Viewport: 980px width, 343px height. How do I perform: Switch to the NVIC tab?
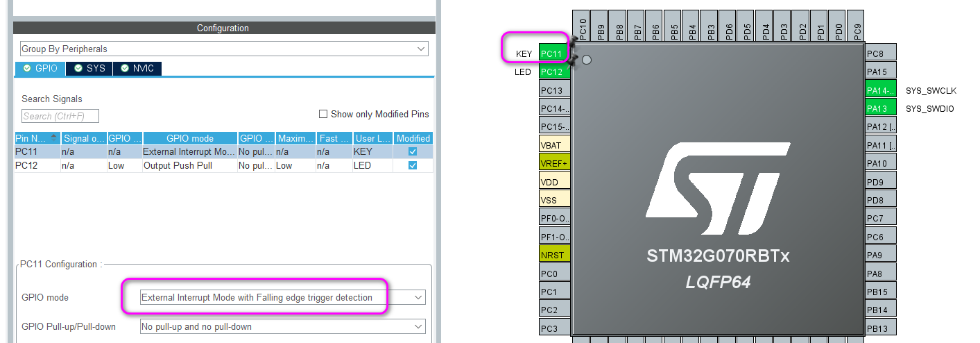[x=137, y=69]
